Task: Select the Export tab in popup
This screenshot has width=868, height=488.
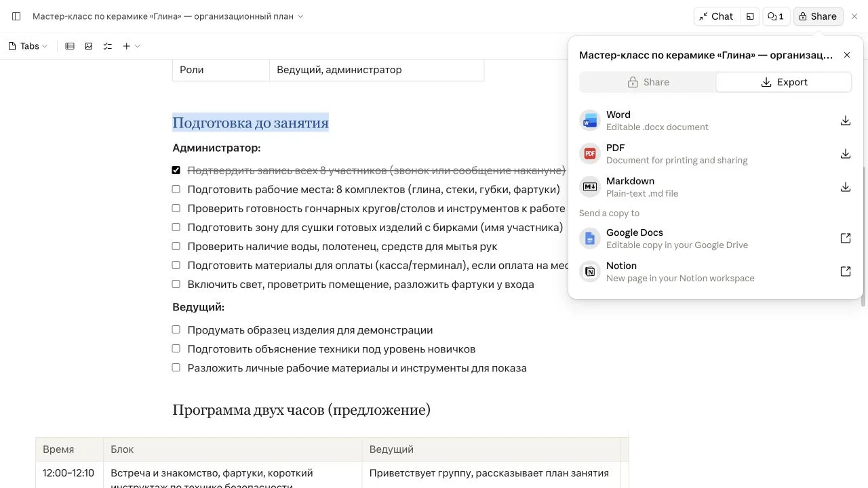Action: pyautogui.click(x=784, y=82)
